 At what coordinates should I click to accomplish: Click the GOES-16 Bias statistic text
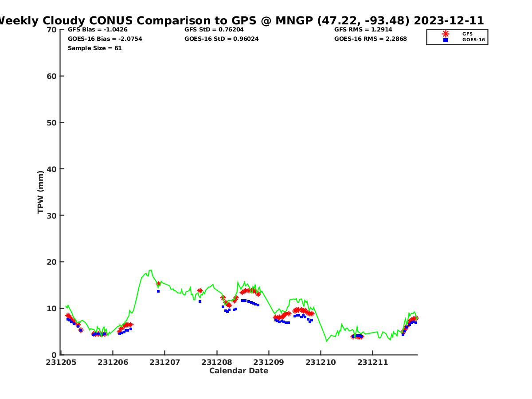[x=105, y=39]
